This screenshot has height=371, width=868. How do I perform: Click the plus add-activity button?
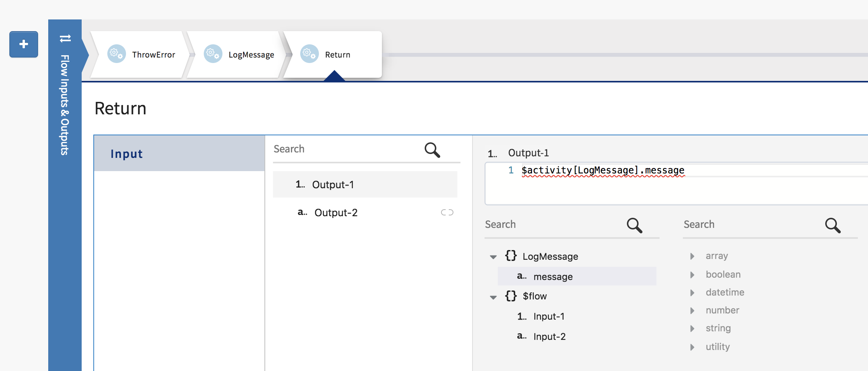click(24, 44)
